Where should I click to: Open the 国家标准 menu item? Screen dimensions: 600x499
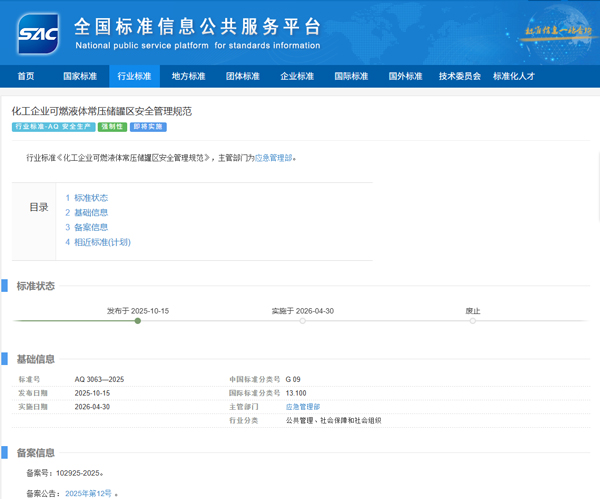[80, 76]
